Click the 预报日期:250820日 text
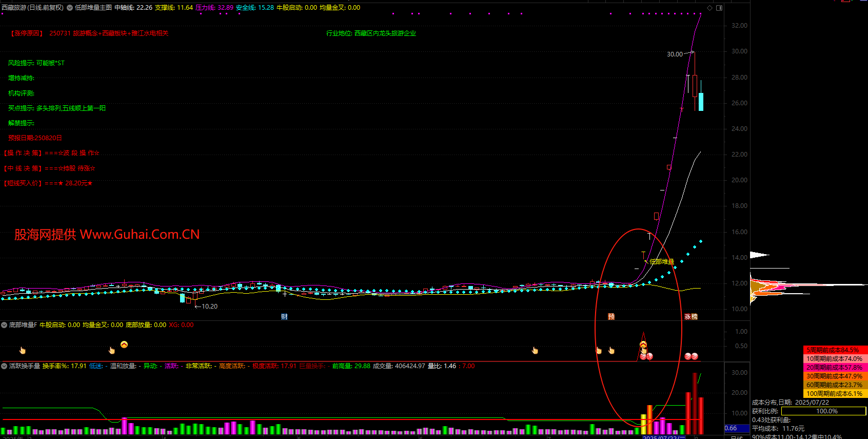 [x=35, y=138]
